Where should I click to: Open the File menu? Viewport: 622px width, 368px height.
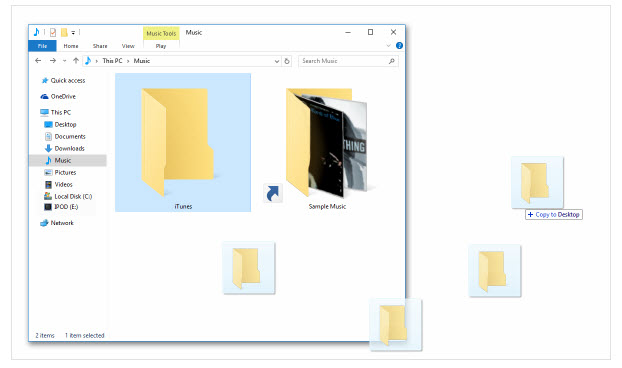point(42,46)
